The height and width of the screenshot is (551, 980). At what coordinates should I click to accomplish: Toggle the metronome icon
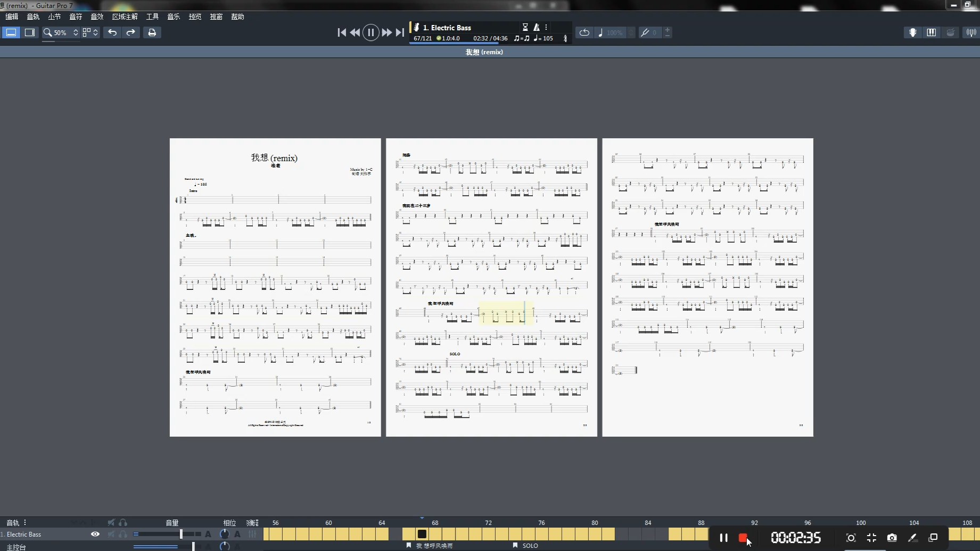pyautogui.click(x=537, y=27)
